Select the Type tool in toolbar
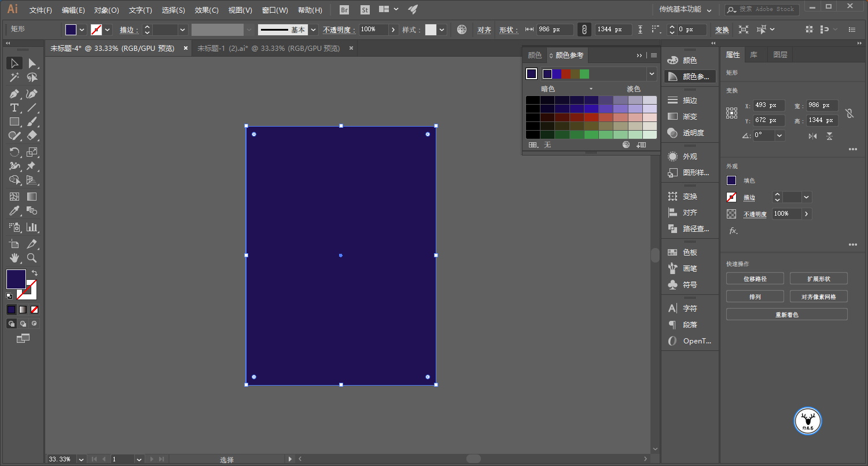 [x=14, y=108]
